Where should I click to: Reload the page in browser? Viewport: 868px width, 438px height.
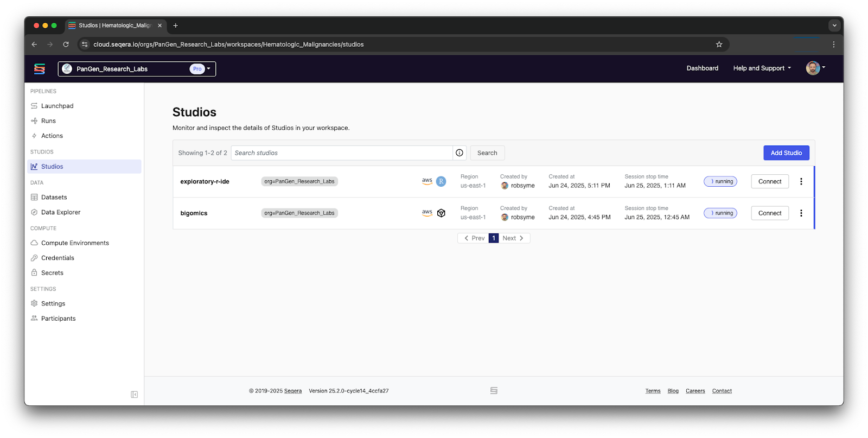(66, 45)
